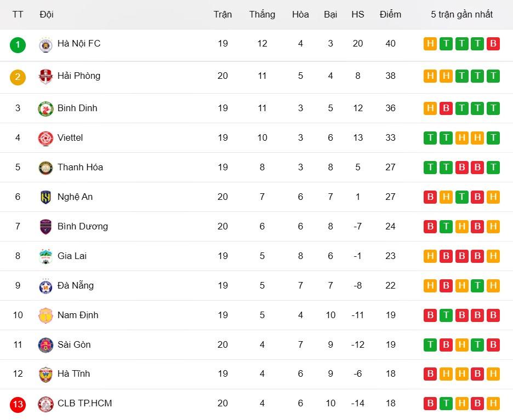Open the Bình Dương team link
Image resolution: width=513 pixels, height=420 pixels.
pos(83,226)
